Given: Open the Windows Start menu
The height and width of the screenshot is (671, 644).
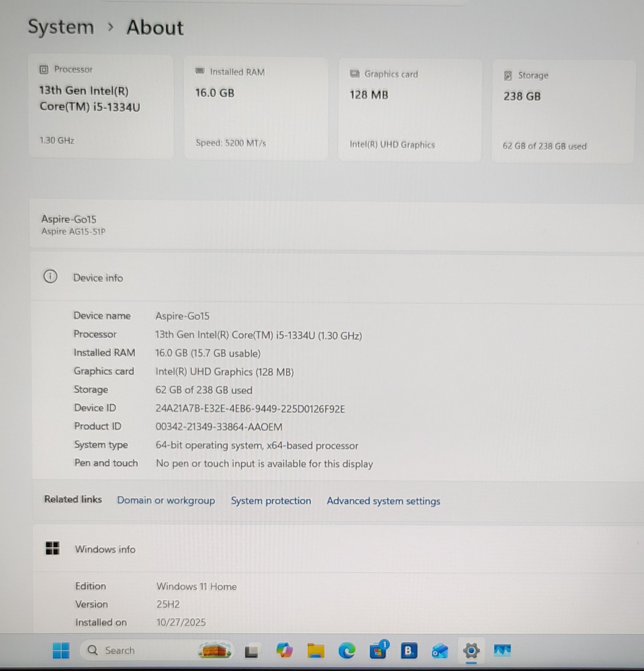Looking at the screenshot, I should 61,650.
